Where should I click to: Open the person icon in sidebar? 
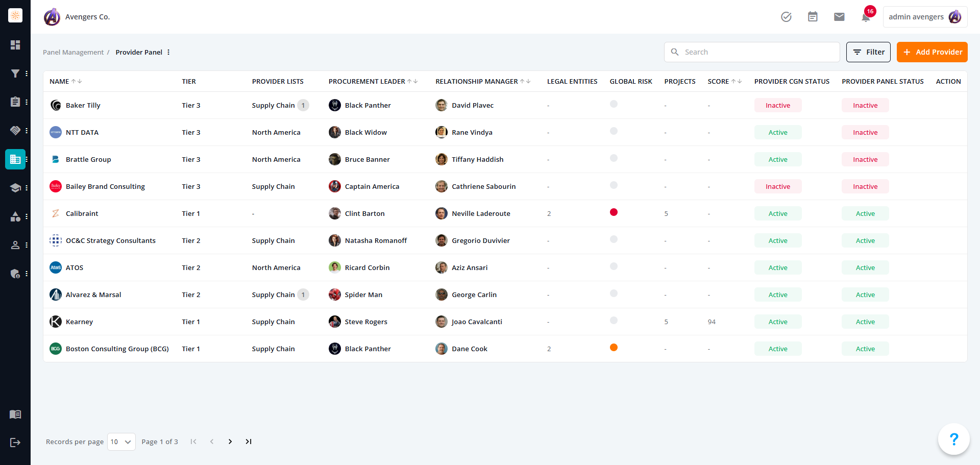pyautogui.click(x=15, y=245)
